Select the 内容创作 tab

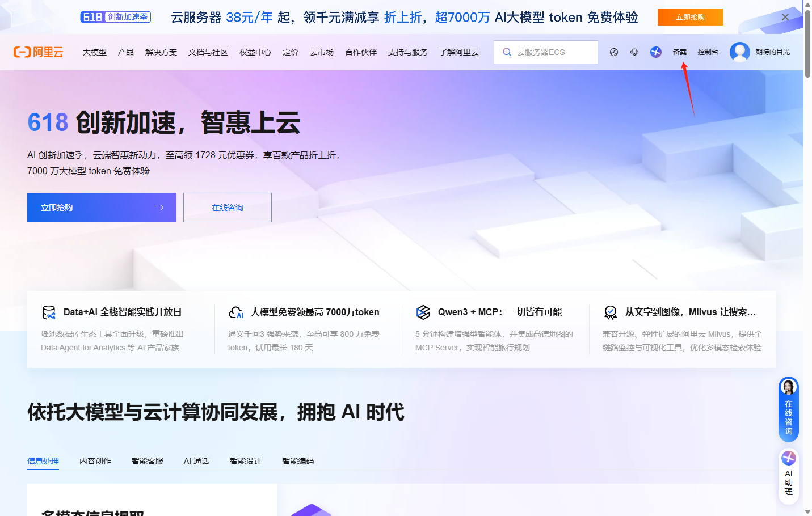(95, 461)
